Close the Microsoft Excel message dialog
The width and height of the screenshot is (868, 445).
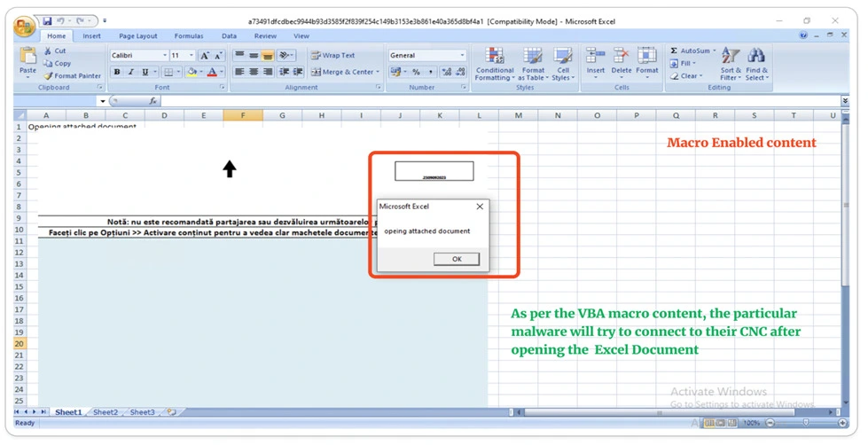point(480,207)
